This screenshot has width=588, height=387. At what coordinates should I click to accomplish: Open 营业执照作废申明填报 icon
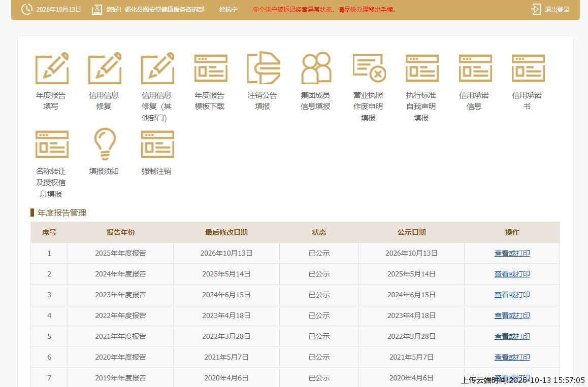click(x=369, y=68)
